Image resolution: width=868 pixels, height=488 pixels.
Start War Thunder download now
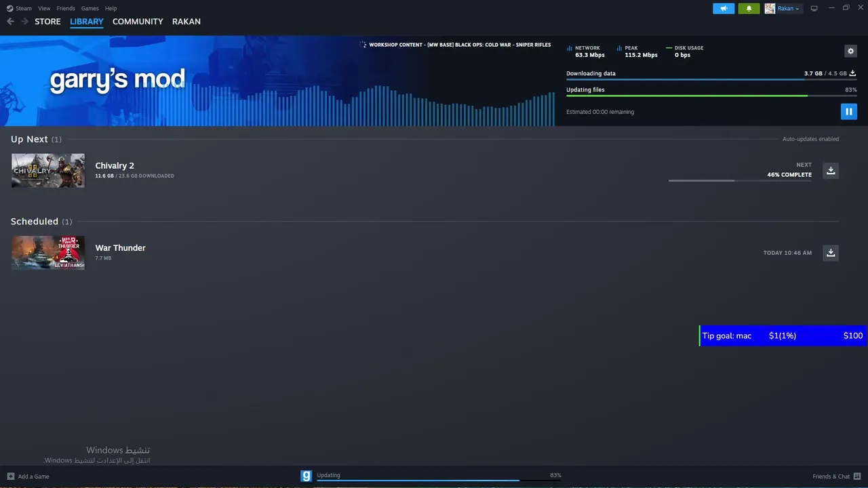(831, 253)
